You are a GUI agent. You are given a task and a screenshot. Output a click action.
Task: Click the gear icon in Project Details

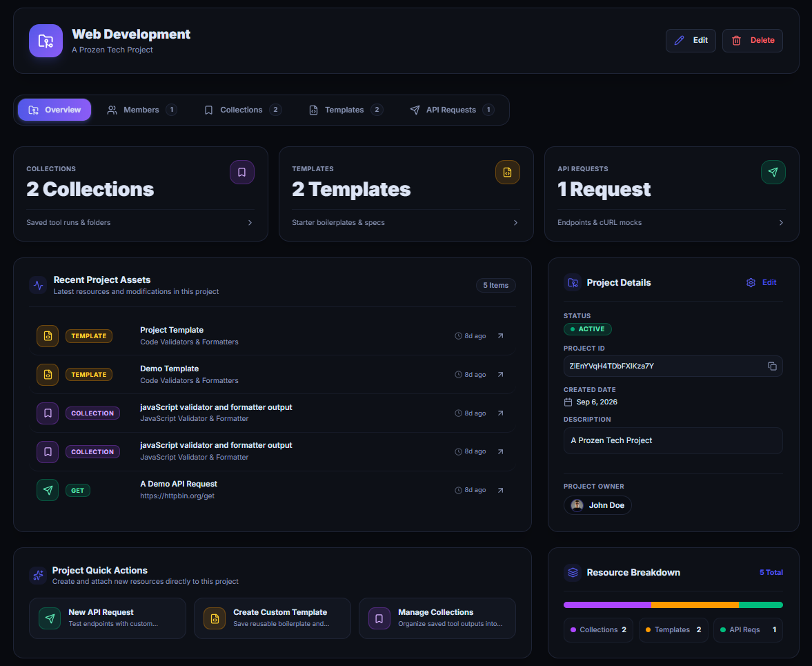[x=751, y=282]
